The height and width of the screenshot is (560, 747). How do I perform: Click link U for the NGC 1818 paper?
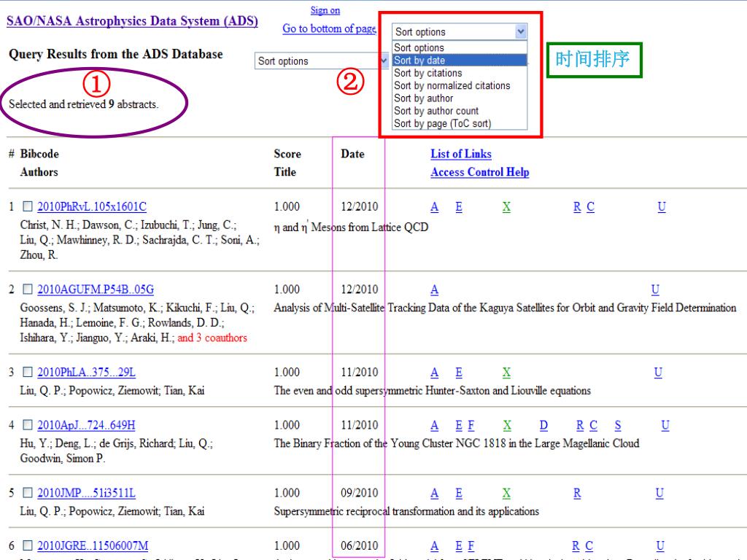(x=665, y=425)
